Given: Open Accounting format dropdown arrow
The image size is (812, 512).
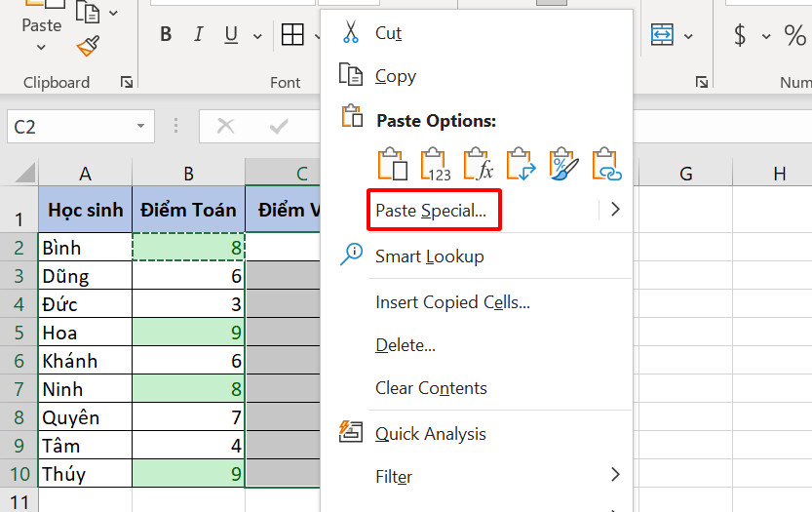Looking at the screenshot, I should point(766,36).
